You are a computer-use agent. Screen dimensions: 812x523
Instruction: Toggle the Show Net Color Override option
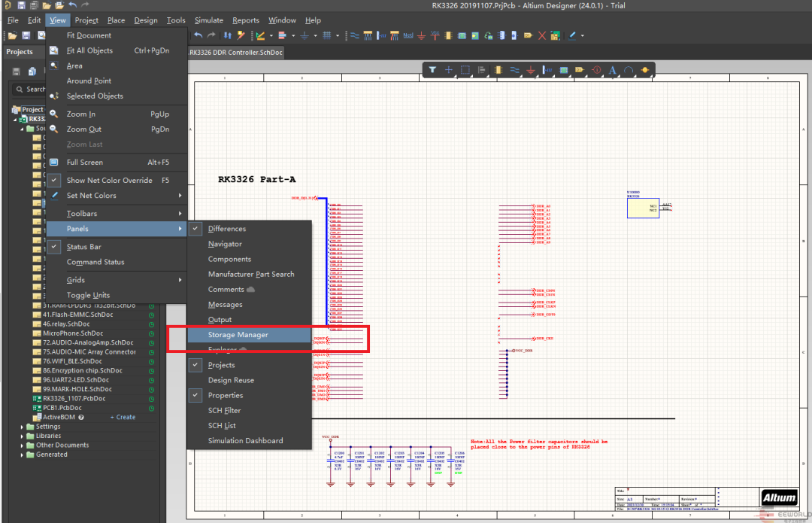pos(109,181)
